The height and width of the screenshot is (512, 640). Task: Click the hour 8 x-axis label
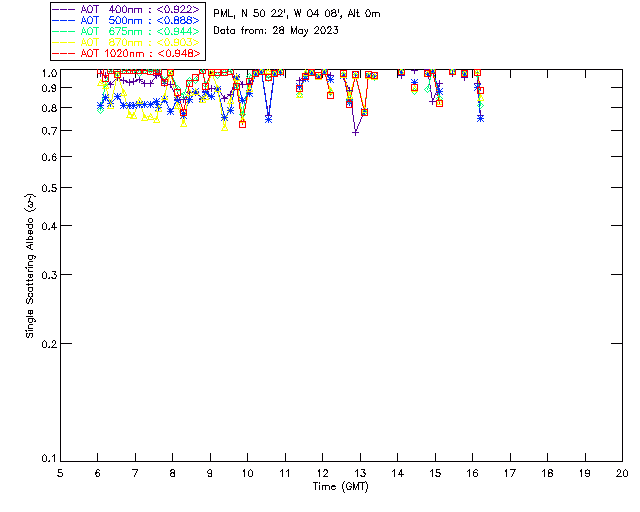pyautogui.click(x=173, y=473)
